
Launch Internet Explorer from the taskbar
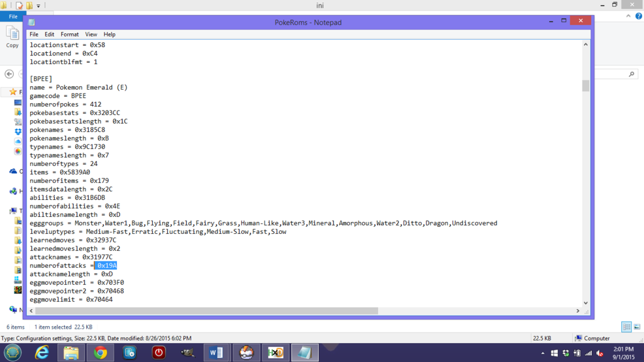click(x=42, y=353)
